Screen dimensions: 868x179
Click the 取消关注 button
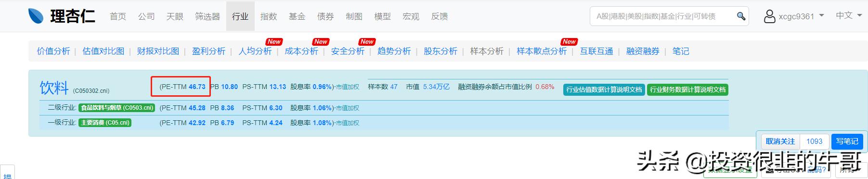pyautogui.click(x=780, y=141)
